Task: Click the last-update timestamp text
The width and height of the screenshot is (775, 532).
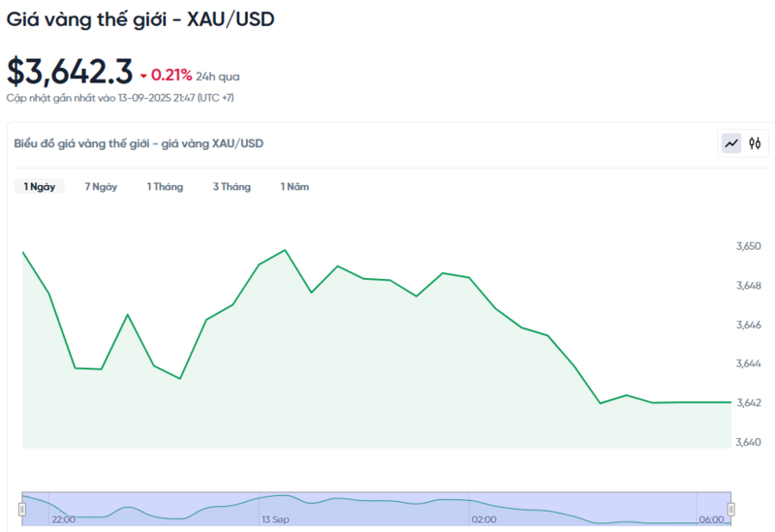Action: pyautogui.click(x=120, y=98)
